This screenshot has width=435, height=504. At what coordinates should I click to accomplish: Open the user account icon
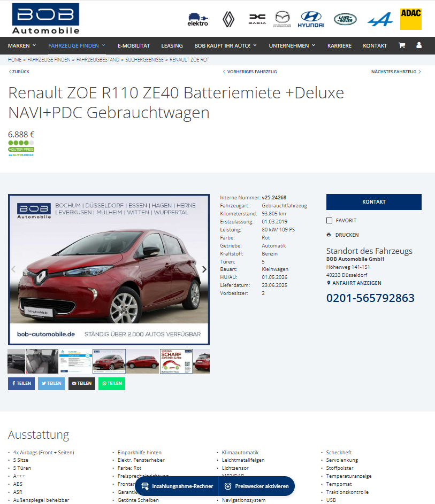tap(418, 45)
